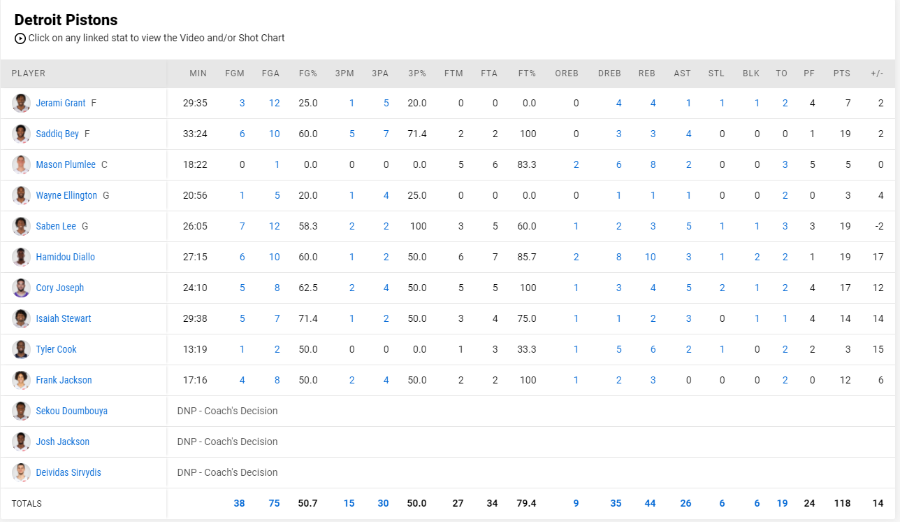View team total 26 assists
The height and width of the screenshot is (522, 900).
click(685, 504)
